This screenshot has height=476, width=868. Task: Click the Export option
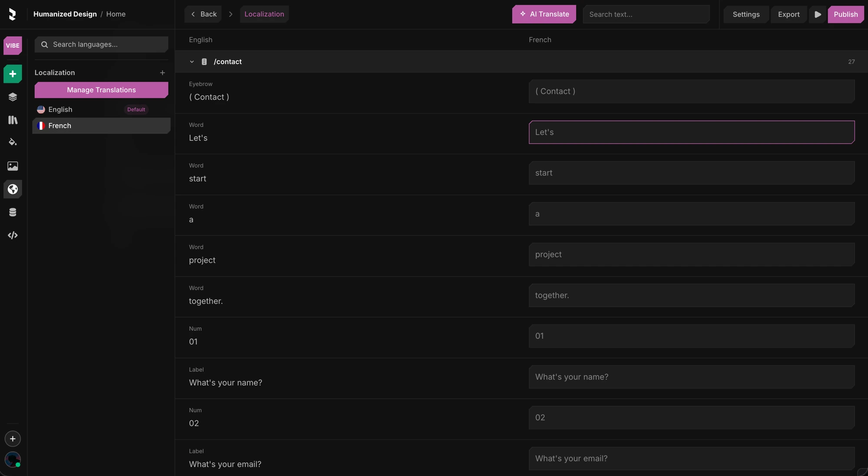(x=788, y=14)
